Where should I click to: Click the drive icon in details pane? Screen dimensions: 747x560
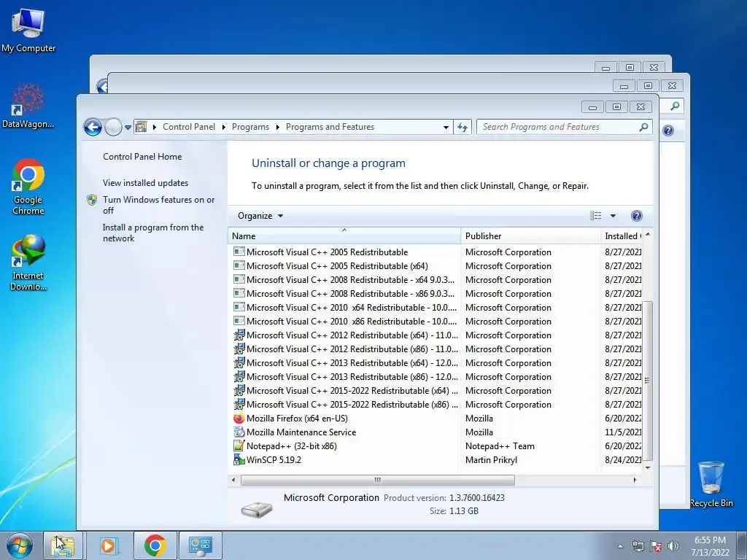(x=256, y=510)
